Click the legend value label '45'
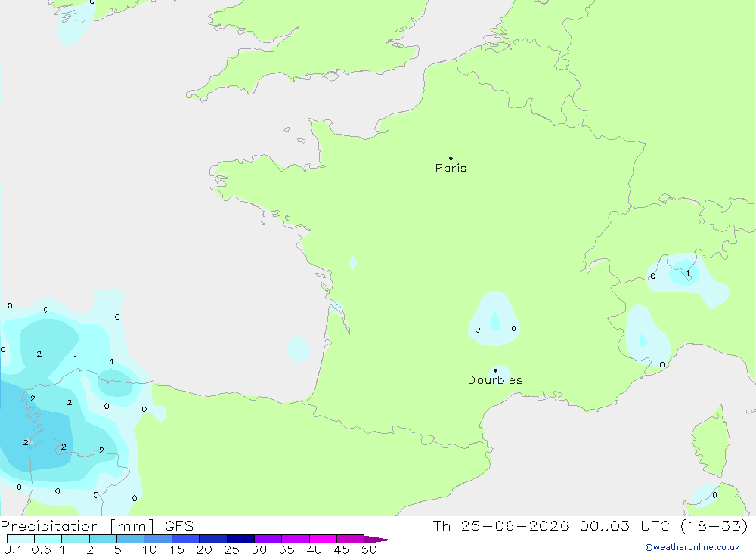The image size is (756, 554). [x=342, y=549]
